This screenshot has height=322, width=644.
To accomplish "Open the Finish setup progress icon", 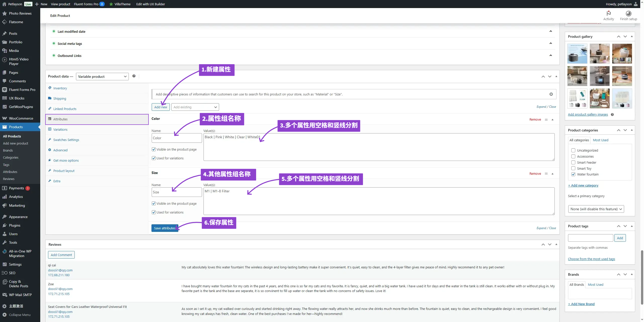I will (x=628, y=13).
